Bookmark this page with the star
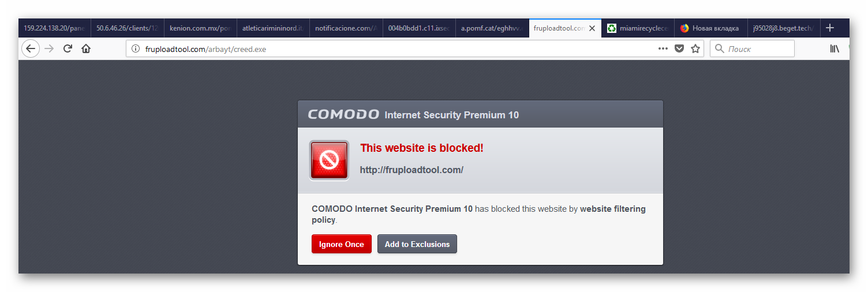 point(695,49)
